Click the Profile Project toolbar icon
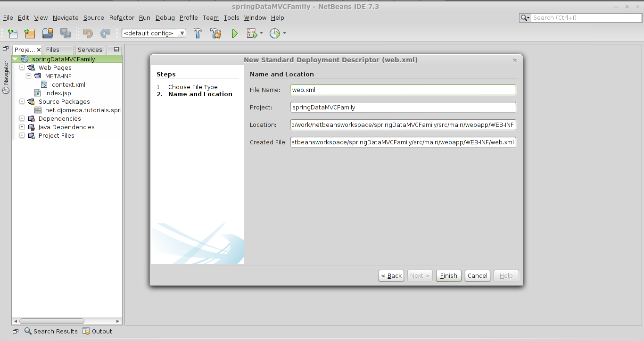644x341 pixels. 274,33
